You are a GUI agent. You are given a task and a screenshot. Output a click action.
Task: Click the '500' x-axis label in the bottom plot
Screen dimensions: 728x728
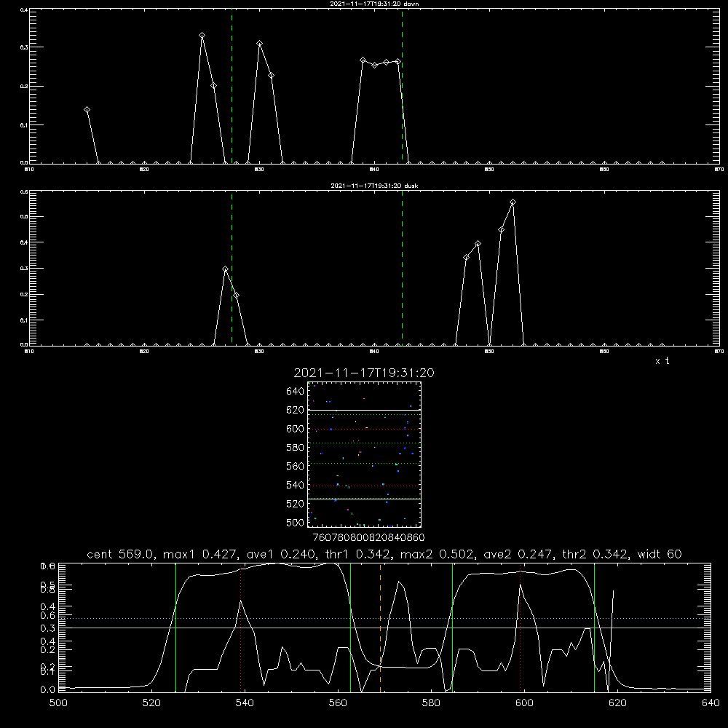pos(58,703)
